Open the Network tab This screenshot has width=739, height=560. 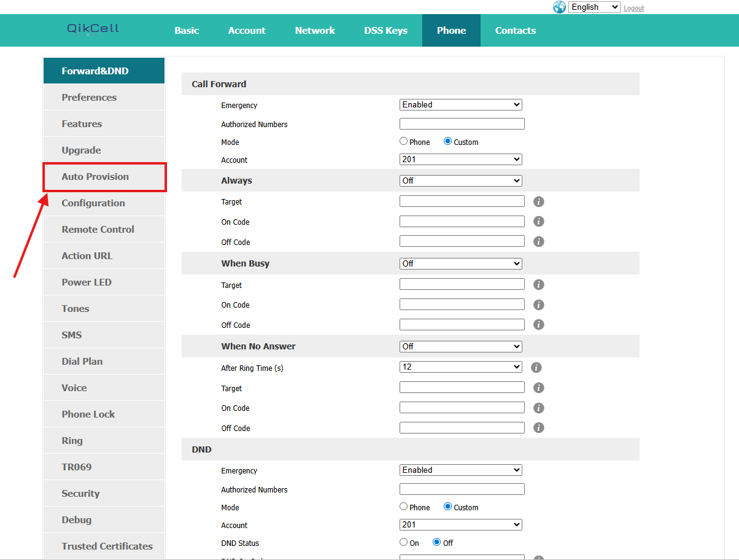pyautogui.click(x=315, y=31)
